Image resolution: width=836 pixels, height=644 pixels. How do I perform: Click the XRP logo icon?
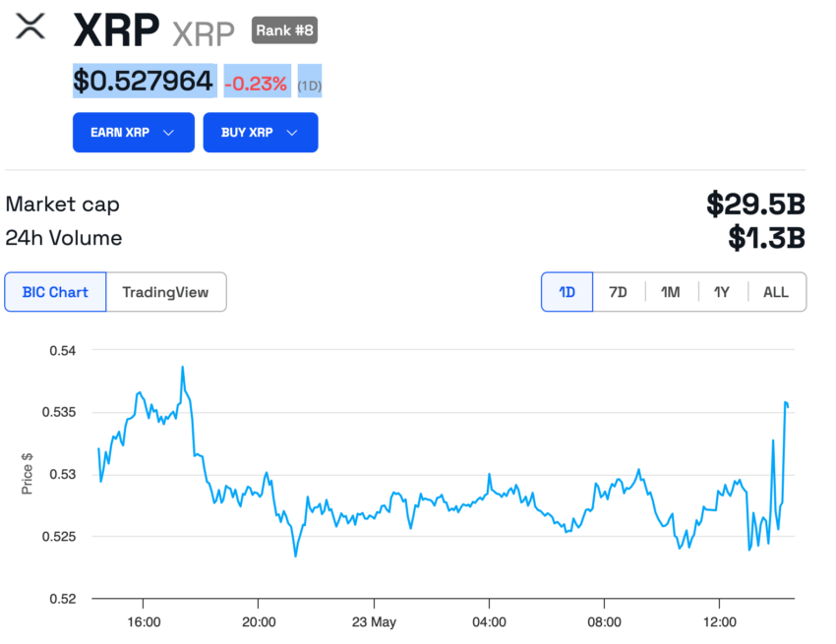30,28
